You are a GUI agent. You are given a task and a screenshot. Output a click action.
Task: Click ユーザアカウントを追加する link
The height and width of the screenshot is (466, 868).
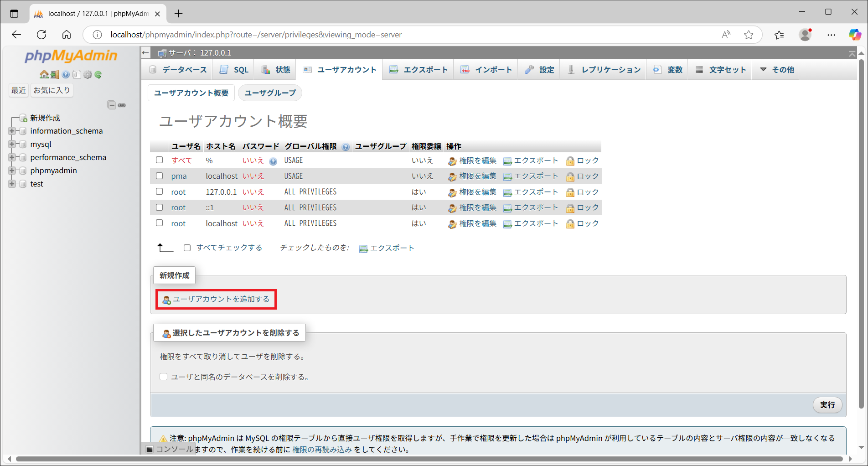pos(221,299)
